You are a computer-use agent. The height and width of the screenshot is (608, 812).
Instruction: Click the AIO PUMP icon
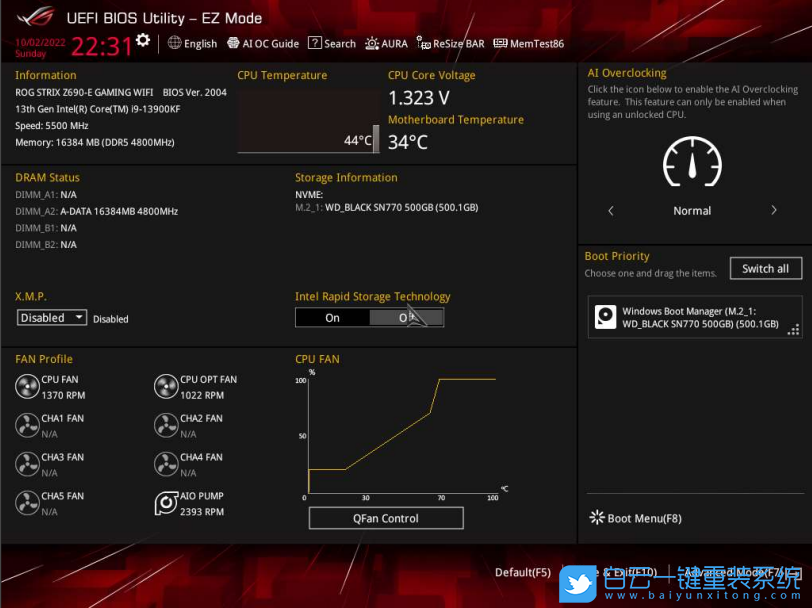(x=166, y=503)
